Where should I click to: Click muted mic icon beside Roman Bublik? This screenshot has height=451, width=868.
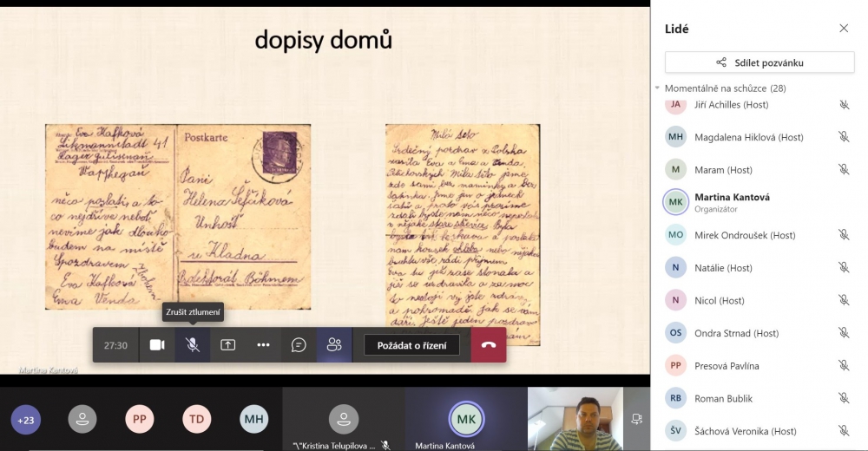point(845,398)
